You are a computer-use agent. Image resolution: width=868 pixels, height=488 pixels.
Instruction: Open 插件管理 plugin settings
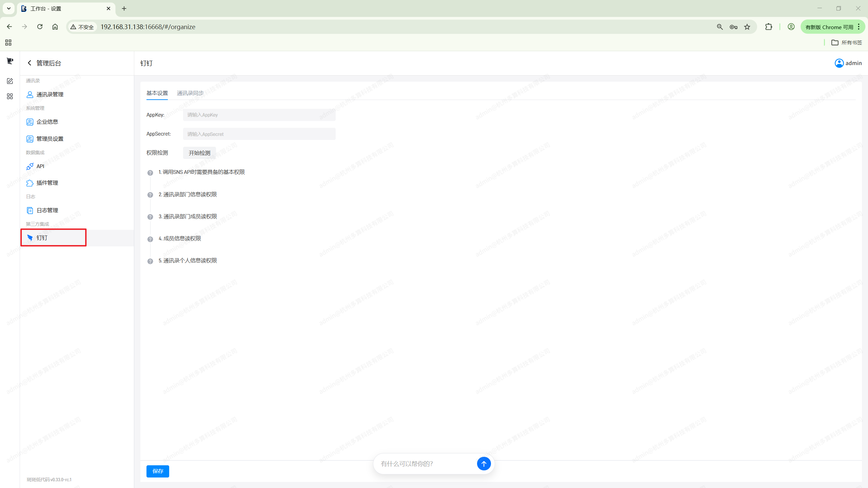(47, 183)
